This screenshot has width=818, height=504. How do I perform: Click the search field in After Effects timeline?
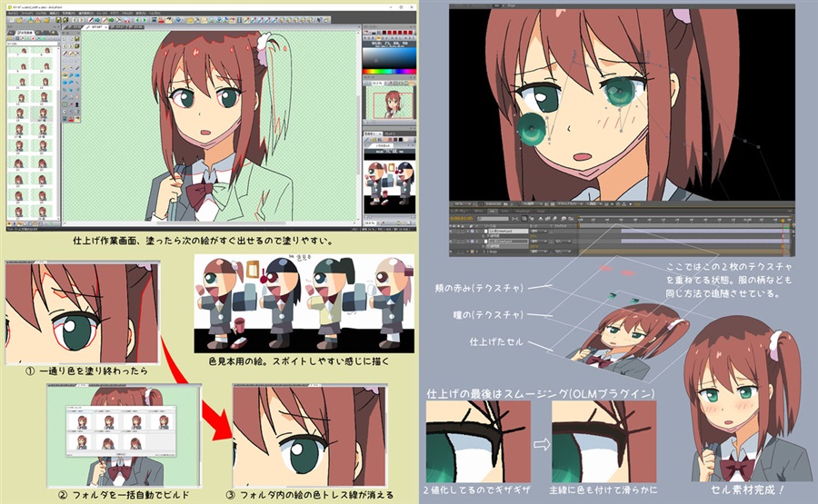pyautogui.click(x=493, y=218)
